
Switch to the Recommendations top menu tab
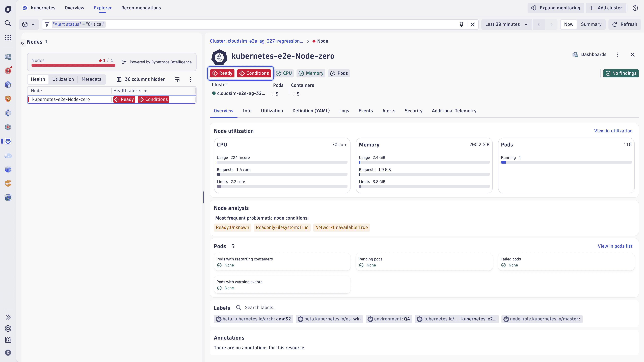click(x=141, y=8)
